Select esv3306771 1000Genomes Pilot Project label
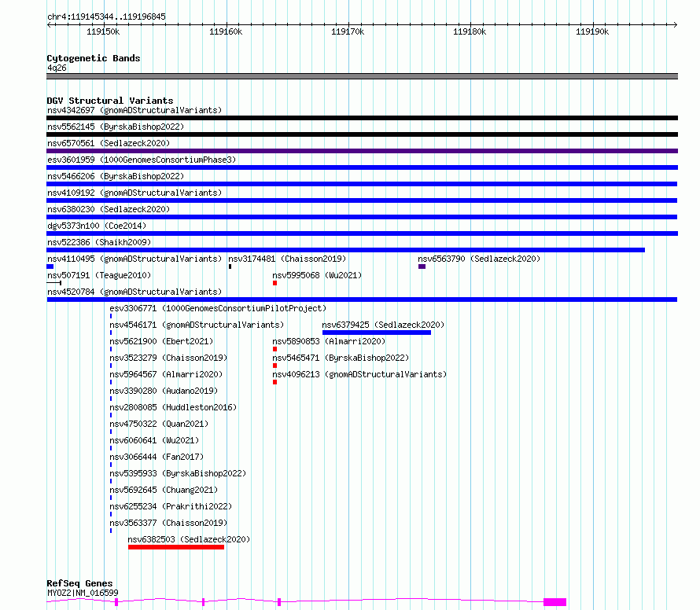 [x=218, y=308]
